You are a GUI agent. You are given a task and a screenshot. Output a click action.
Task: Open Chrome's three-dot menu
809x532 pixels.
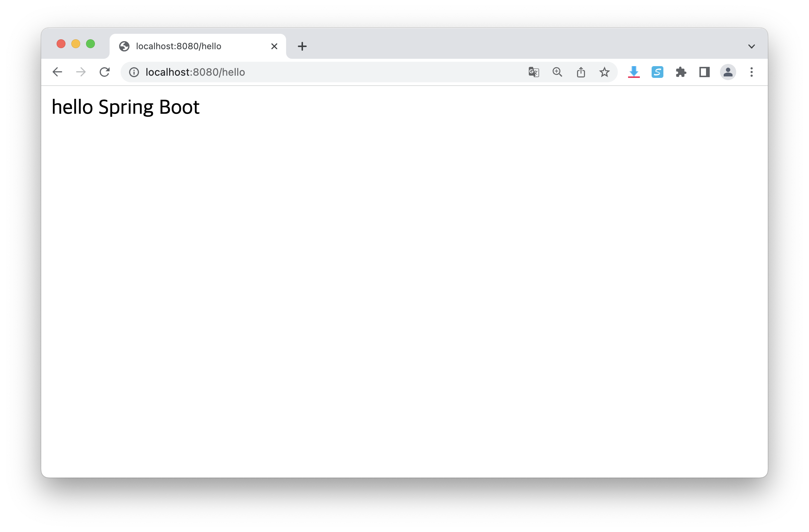752,72
